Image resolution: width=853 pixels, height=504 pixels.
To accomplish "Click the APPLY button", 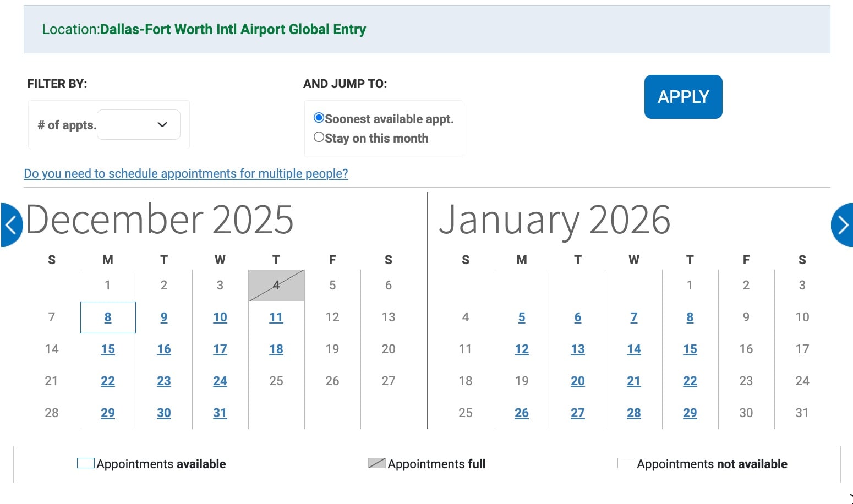I will click(x=683, y=96).
